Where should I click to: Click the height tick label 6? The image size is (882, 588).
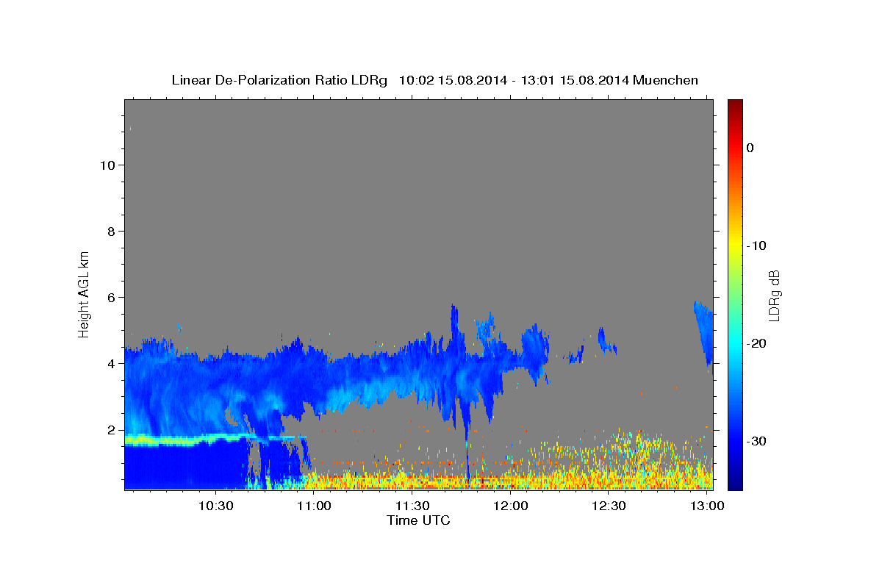111,297
